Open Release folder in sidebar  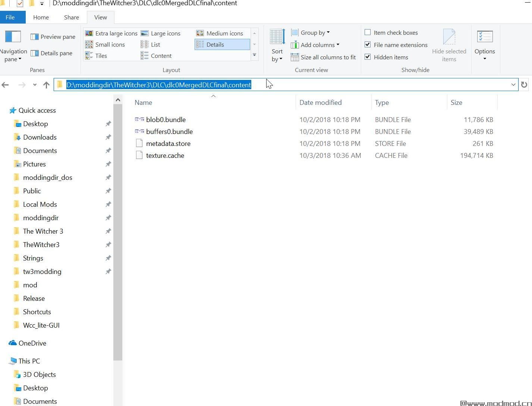(x=29, y=298)
